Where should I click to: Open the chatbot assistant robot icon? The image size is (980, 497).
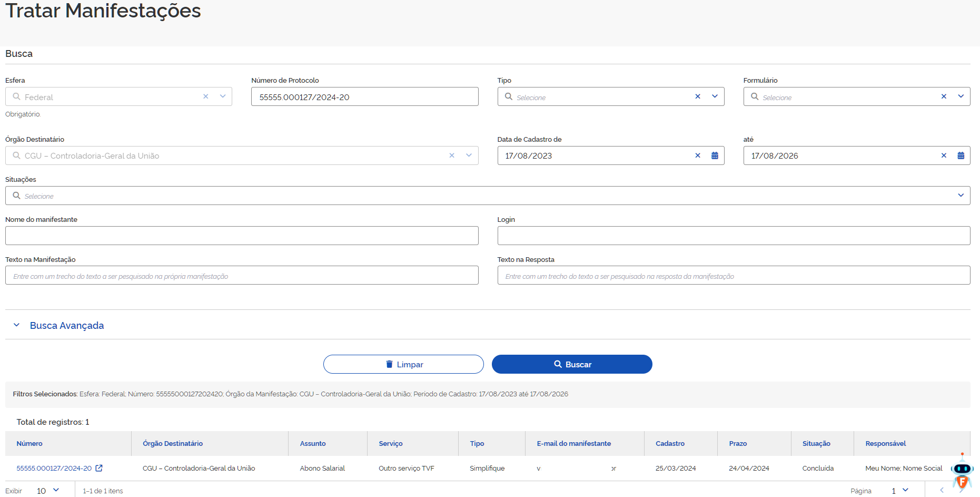click(x=962, y=471)
